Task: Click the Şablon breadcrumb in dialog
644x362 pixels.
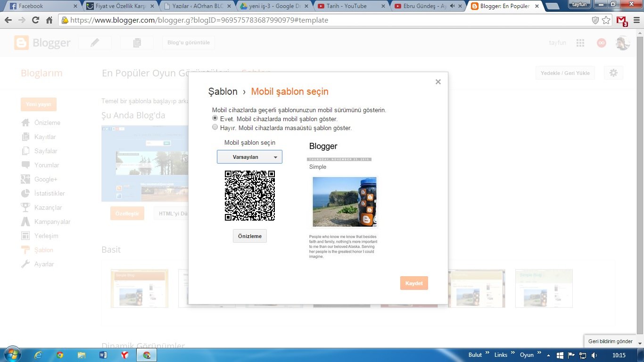Action: [x=223, y=91]
